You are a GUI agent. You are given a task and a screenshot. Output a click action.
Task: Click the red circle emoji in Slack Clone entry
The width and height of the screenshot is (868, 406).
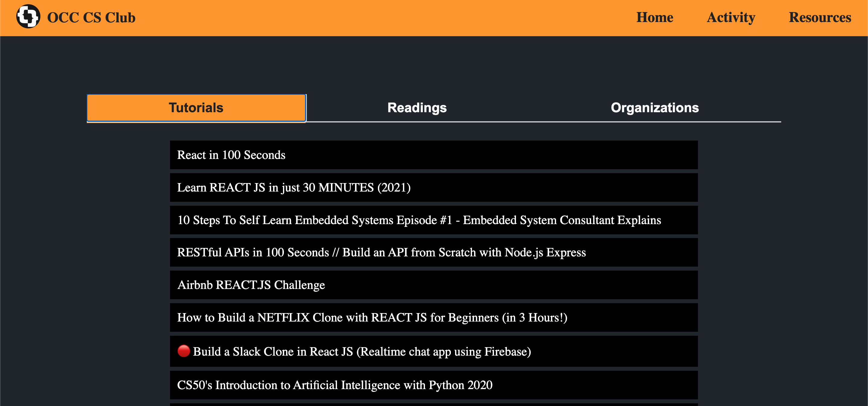184,351
